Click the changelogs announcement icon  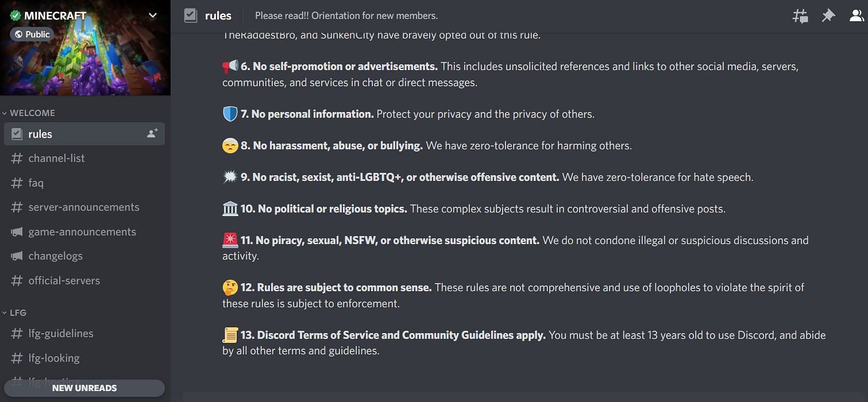point(17,256)
